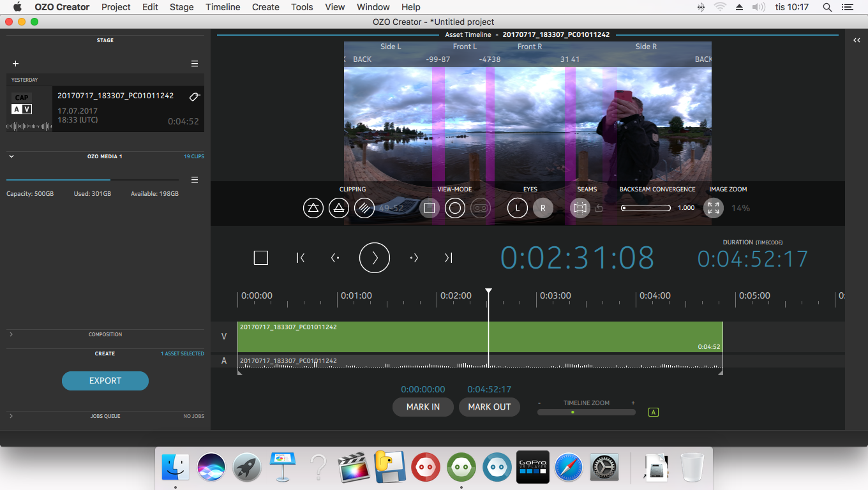Click the 19 CLIPS link
The height and width of the screenshot is (490, 868).
pos(194,156)
